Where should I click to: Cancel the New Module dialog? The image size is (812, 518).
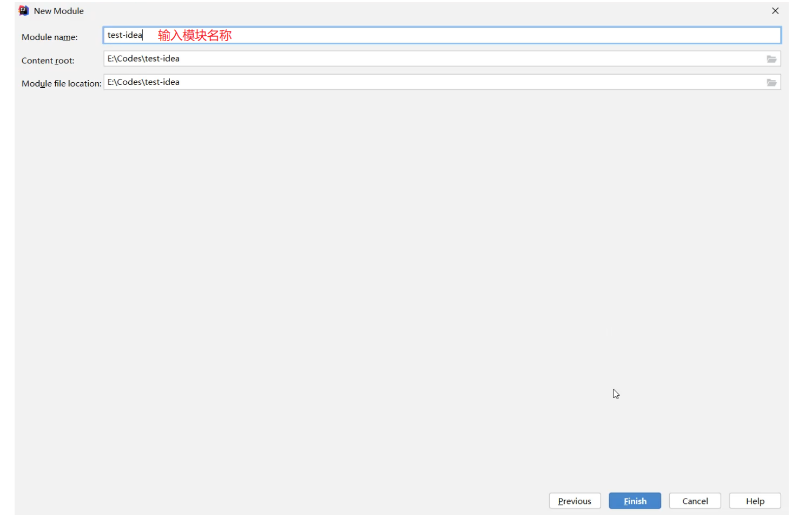pyautogui.click(x=695, y=501)
